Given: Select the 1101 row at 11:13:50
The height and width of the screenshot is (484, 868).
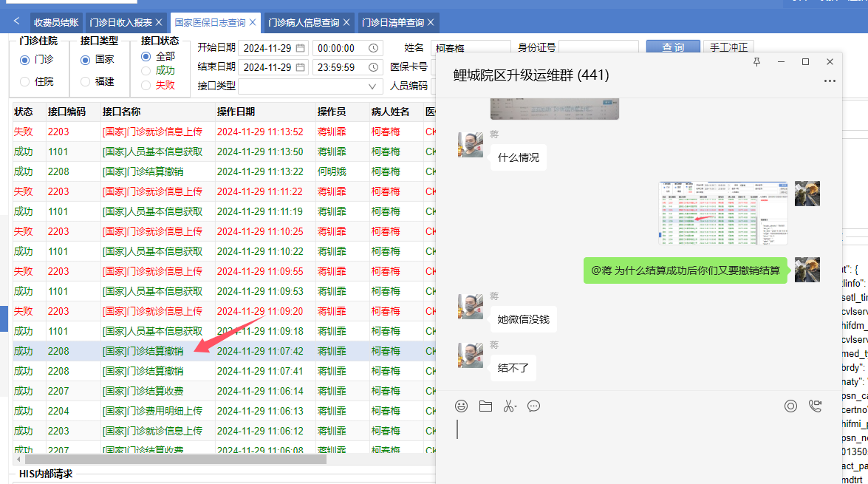Looking at the screenshot, I should pos(224,151).
